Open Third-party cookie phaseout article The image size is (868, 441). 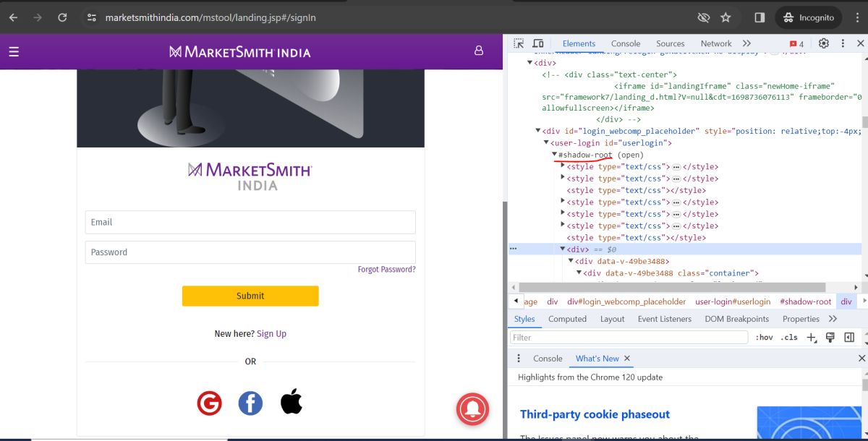click(x=595, y=414)
